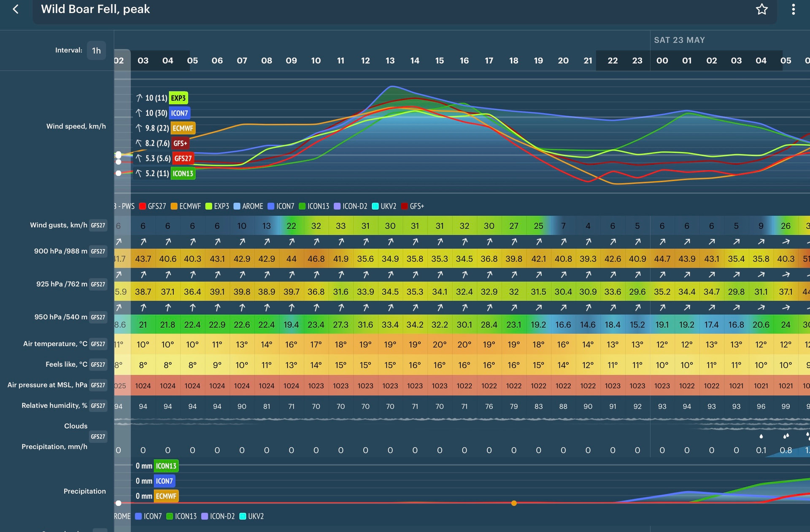Go back using the left arrow
810x532 pixels.
(16, 9)
